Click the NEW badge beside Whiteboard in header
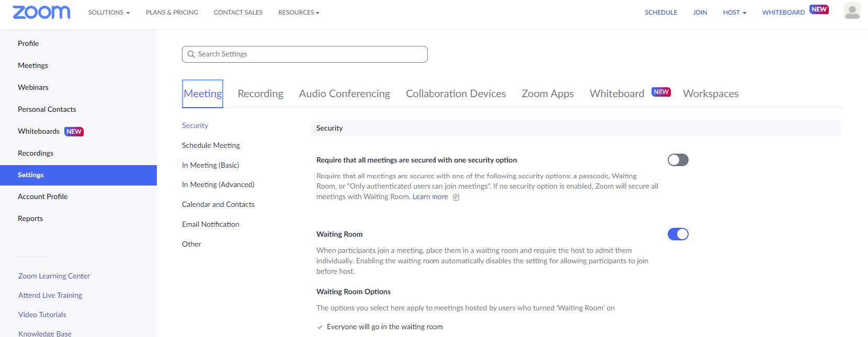Viewport: 868px width, 337px height. 819,9
